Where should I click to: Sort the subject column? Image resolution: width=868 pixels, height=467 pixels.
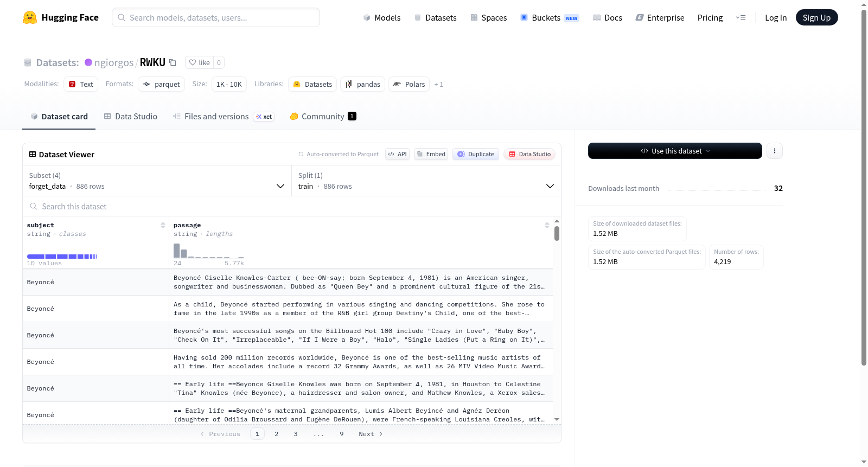pos(163,225)
